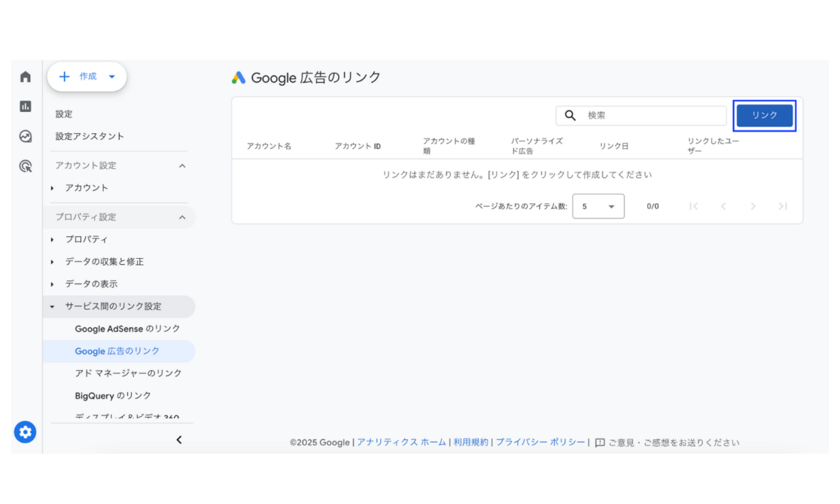Open the Home icon in sidebar

26,77
